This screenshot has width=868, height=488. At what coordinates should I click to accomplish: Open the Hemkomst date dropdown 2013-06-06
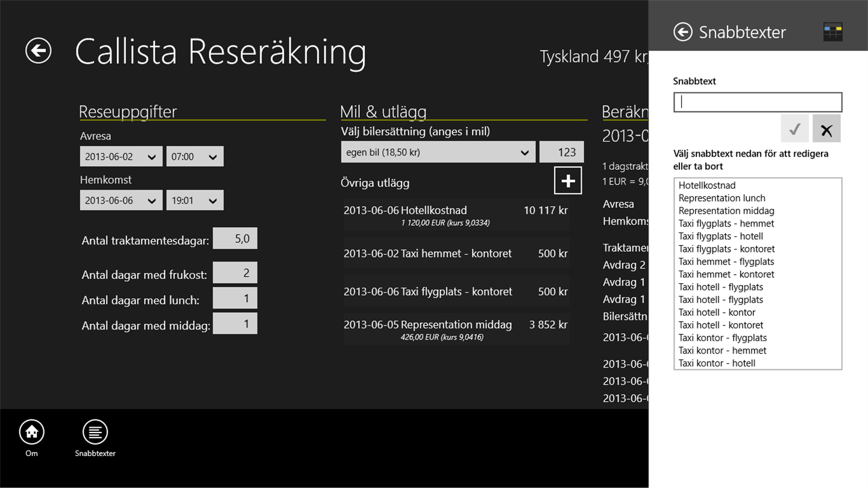pos(121,200)
